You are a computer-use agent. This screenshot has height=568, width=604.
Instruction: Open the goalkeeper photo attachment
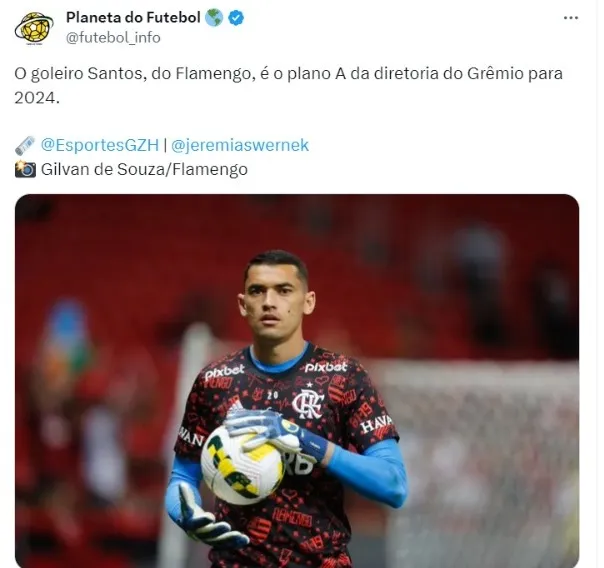pos(297,381)
